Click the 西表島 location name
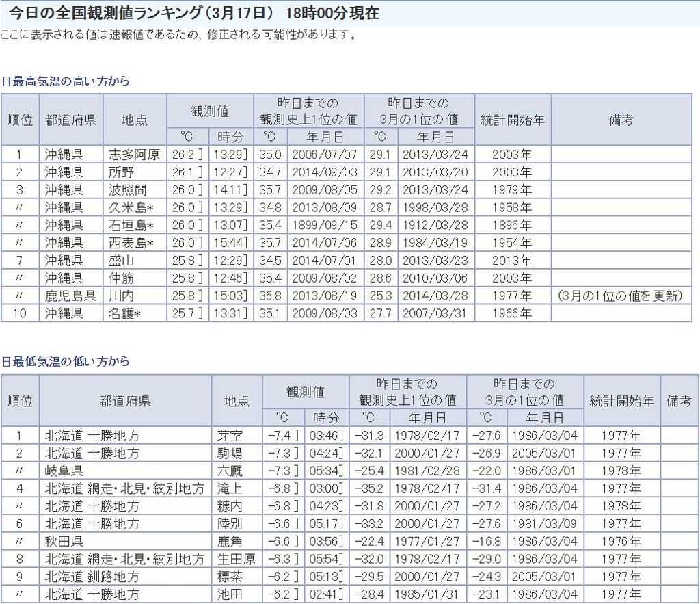The width and height of the screenshot is (700, 604). [x=131, y=243]
